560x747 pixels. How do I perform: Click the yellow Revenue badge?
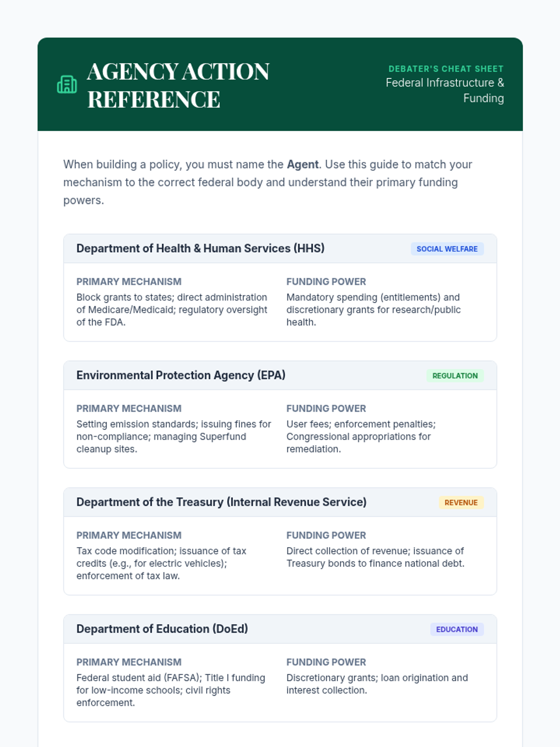click(461, 503)
